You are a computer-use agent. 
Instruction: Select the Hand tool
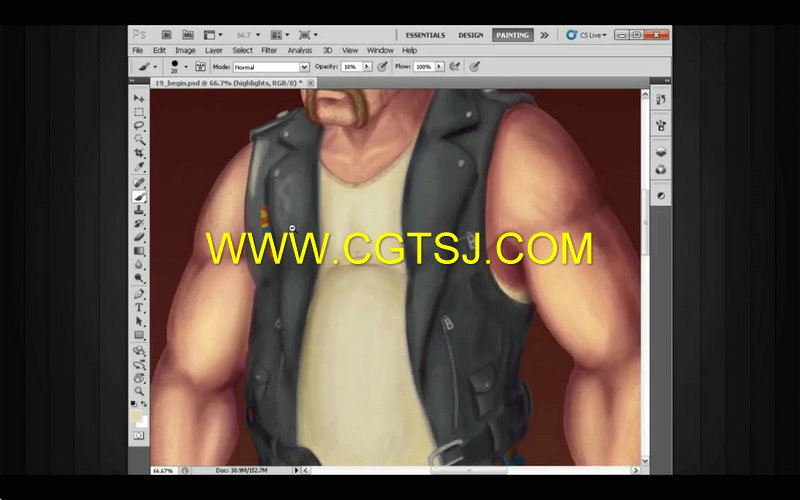[x=139, y=378]
